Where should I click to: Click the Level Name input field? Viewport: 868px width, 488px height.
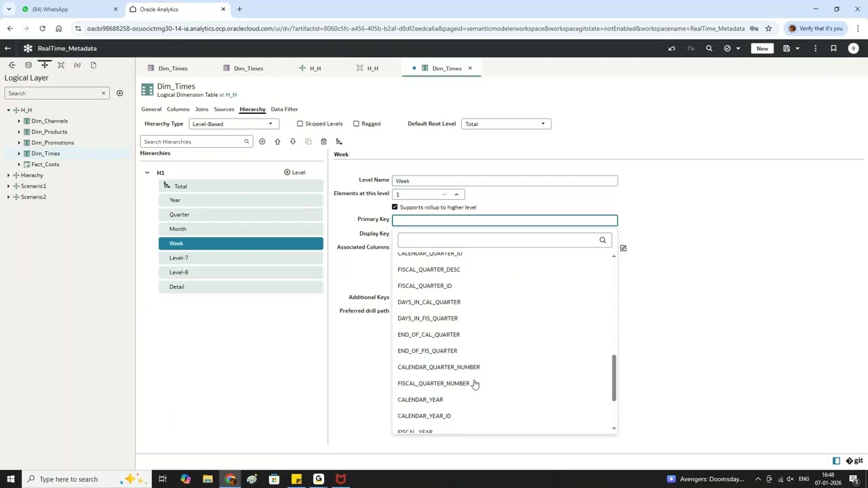click(505, 181)
